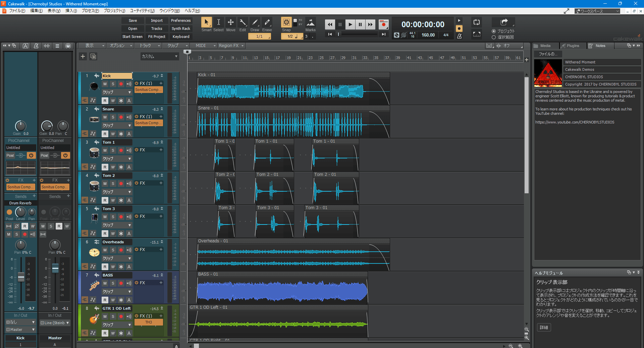Open the ファイル(F) menu
This screenshot has width=644, height=348.
click(17, 11)
